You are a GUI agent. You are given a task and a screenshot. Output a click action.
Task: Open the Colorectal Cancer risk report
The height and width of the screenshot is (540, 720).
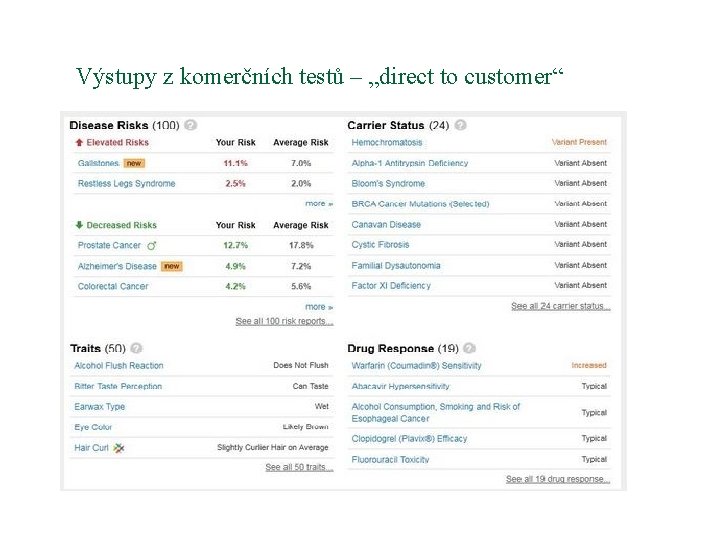coord(113,287)
